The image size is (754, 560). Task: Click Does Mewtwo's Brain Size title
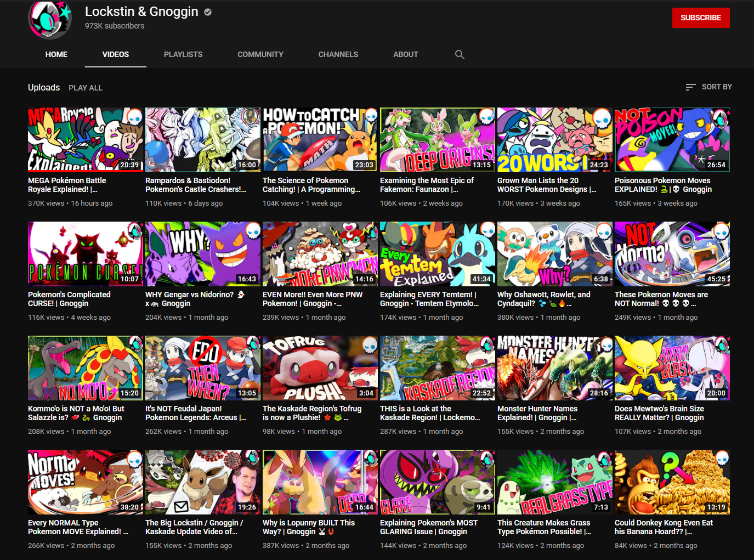coord(660,413)
